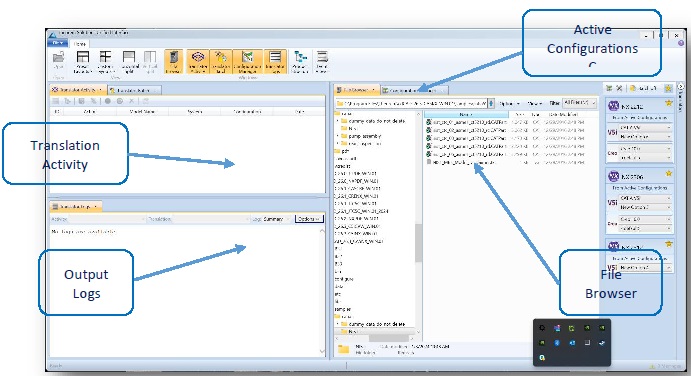
Task: Click the Model Name column header
Action: pyautogui.click(x=142, y=112)
